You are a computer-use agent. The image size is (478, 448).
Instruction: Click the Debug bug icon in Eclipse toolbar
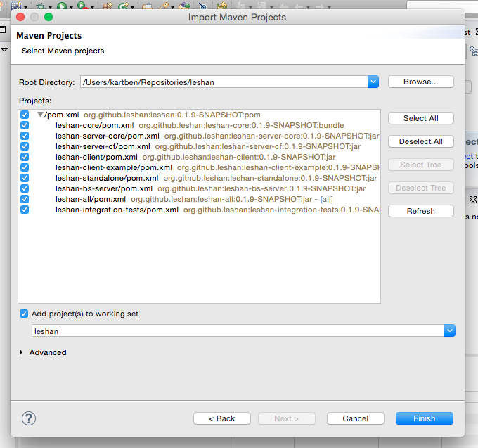41,6
